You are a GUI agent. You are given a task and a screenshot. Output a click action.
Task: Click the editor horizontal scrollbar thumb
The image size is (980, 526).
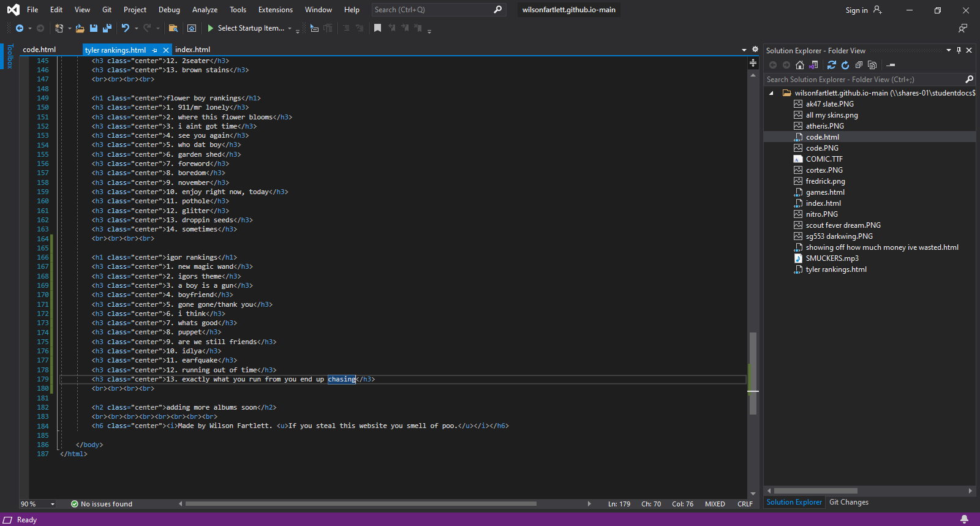[x=361, y=504]
